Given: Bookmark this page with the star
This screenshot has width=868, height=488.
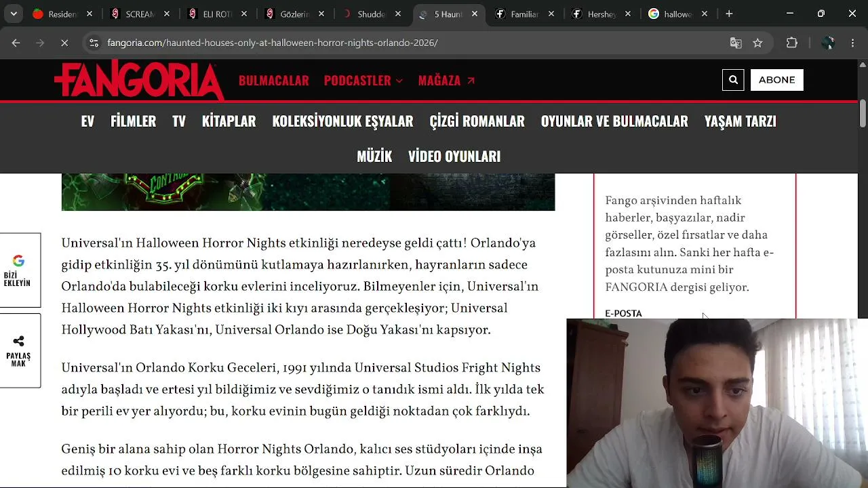Looking at the screenshot, I should pyautogui.click(x=757, y=43).
